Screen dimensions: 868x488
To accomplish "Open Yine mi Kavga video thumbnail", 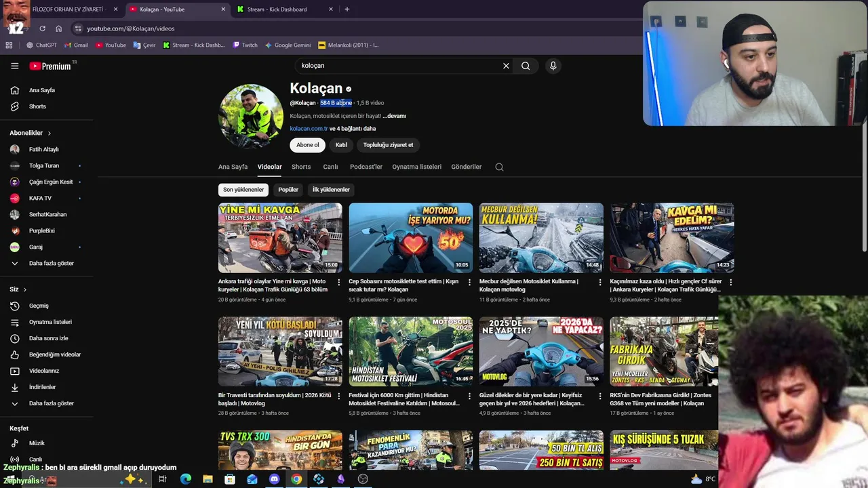I will click(x=280, y=238).
